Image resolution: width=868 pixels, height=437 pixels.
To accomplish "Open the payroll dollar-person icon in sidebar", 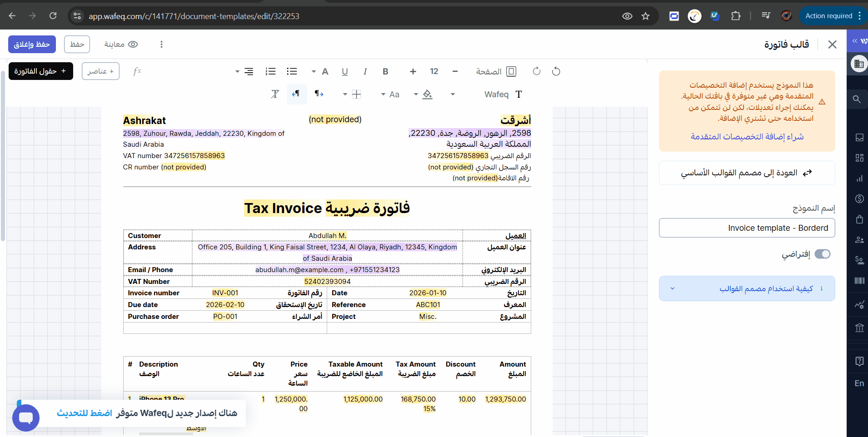I will [859, 260].
